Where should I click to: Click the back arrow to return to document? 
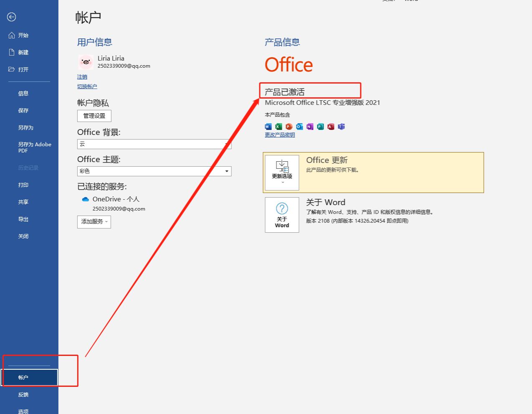click(x=12, y=17)
